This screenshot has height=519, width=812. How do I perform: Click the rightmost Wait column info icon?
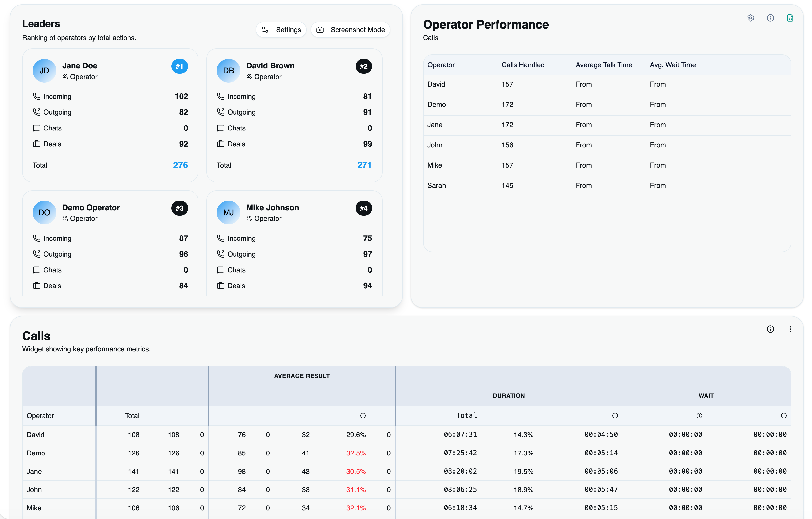click(x=783, y=415)
